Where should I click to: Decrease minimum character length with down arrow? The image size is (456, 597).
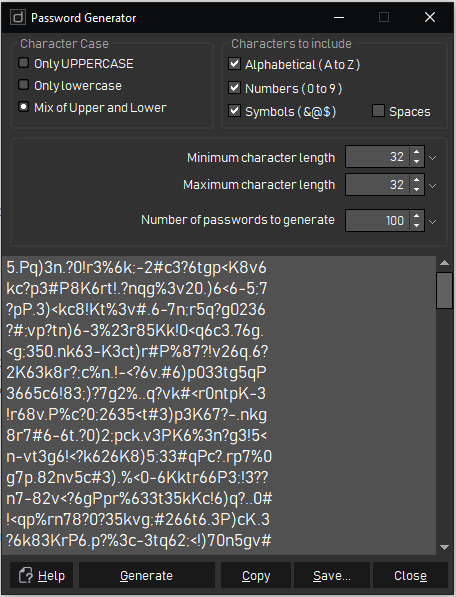[x=416, y=161]
